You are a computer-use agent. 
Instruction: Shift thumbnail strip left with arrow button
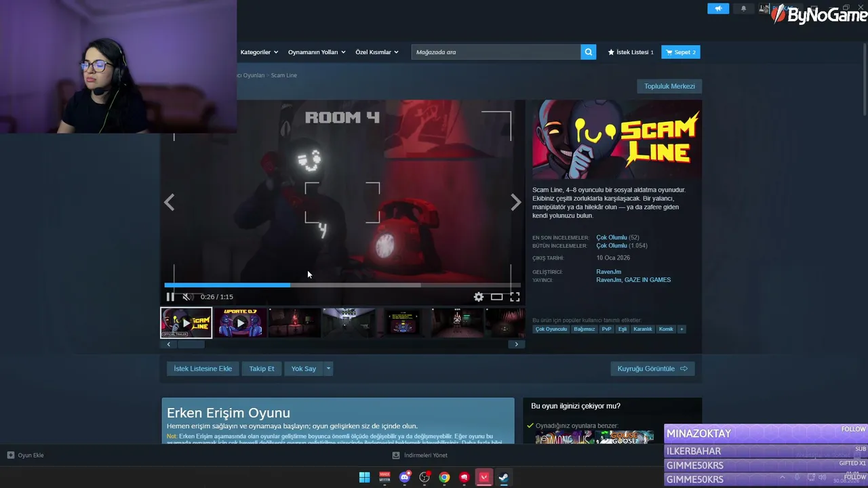click(169, 344)
